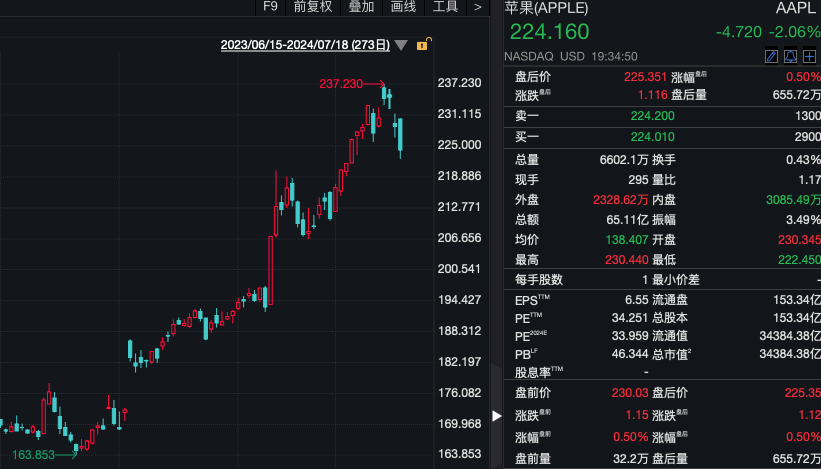This screenshot has width=821, height=469.
Task: Click the 最高 value 230.440
Action: [627, 260]
